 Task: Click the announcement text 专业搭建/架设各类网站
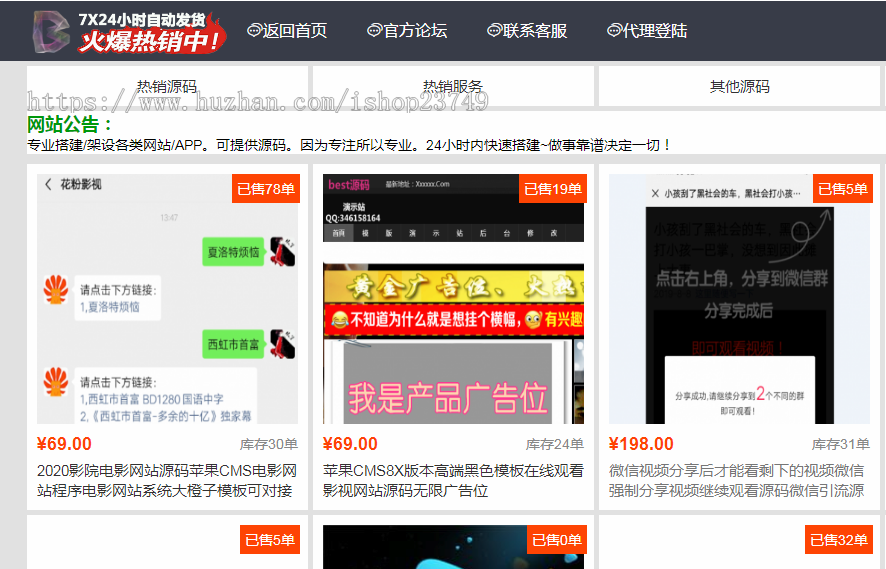coord(349,145)
